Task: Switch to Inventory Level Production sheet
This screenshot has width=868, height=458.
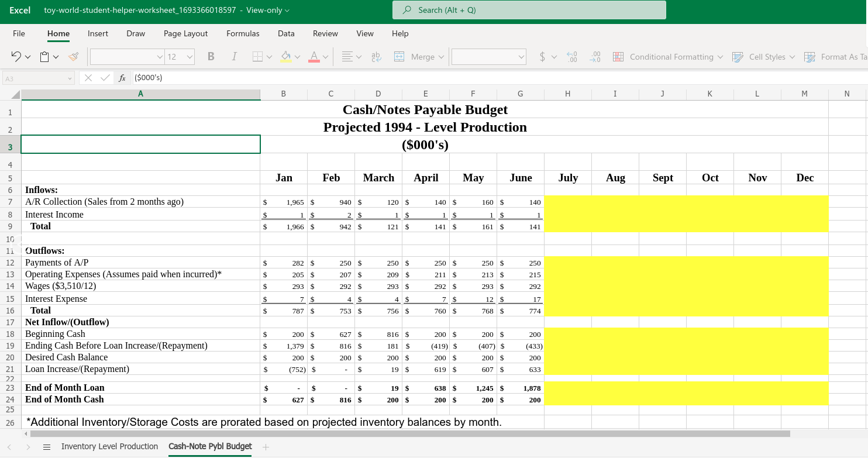Action: point(109,446)
